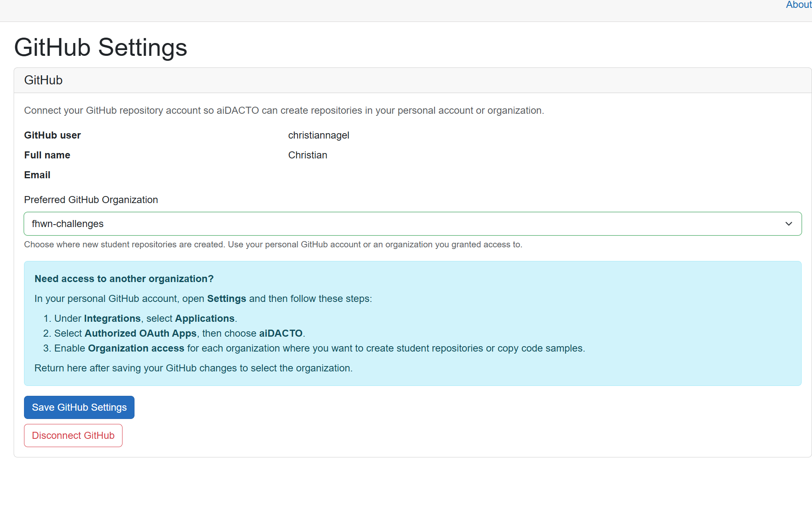Open the About link in the top bar
The height and width of the screenshot is (505, 812).
[x=799, y=5]
